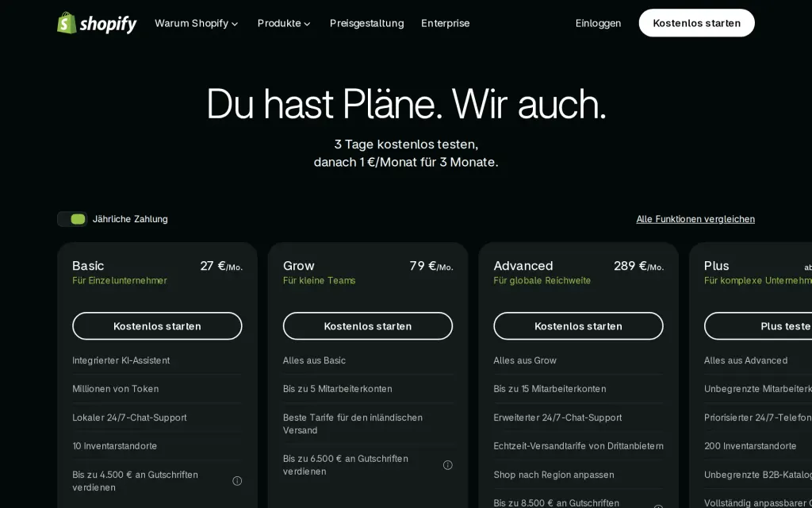Image resolution: width=812 pixels, height=508 pixels.
Task: Click 'Lokaler 24/7-Chat-Support' feature
Action: click(x=129, y=418)
